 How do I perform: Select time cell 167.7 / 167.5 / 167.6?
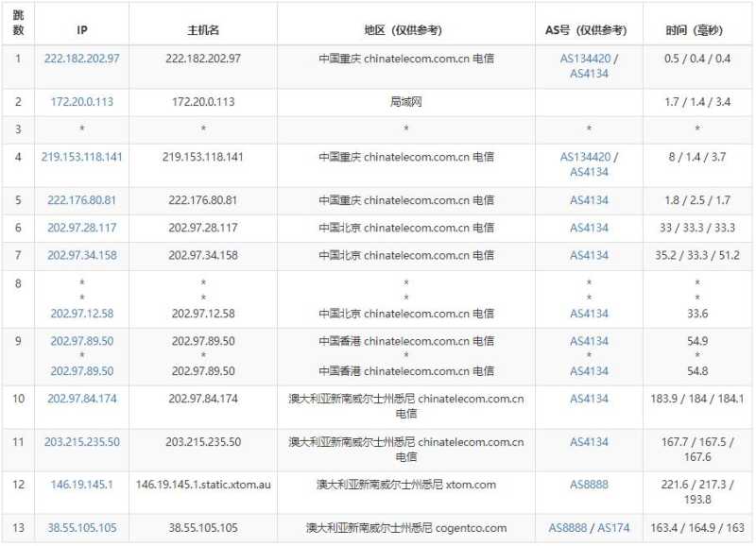coord(697,450)
